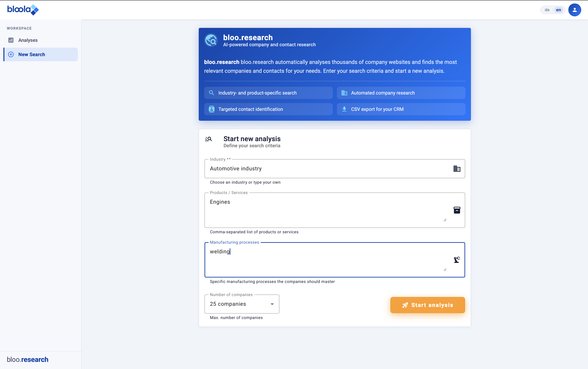Switch interface language to German
Image resolution: width=588 pixels, height=369 pixels.
pyautogui.click(x=547, y=10)
